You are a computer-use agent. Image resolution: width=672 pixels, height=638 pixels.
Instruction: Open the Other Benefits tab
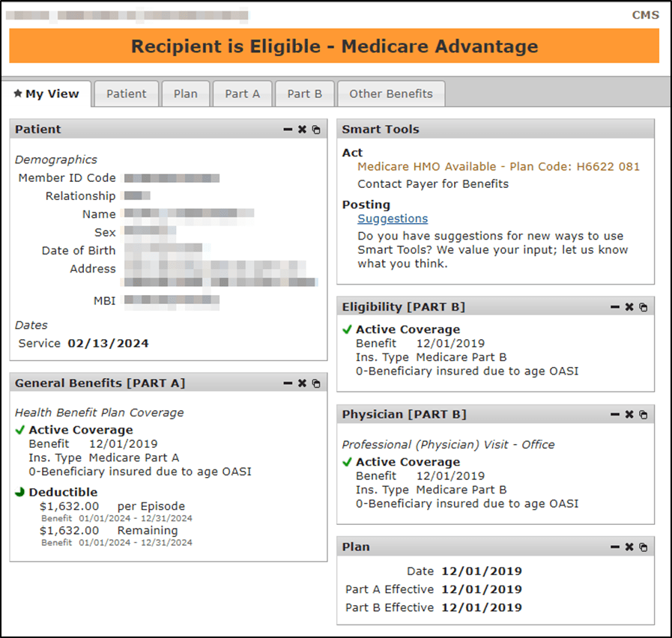click(x=391, y=94)
